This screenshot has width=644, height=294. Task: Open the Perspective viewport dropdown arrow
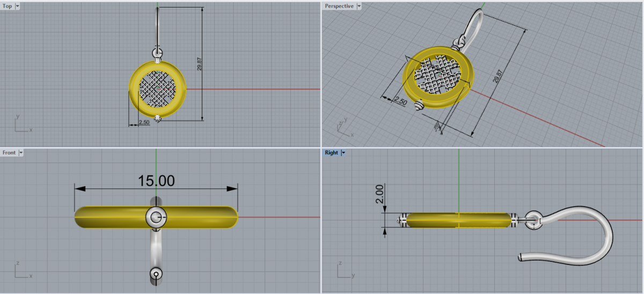coord(359,6)
